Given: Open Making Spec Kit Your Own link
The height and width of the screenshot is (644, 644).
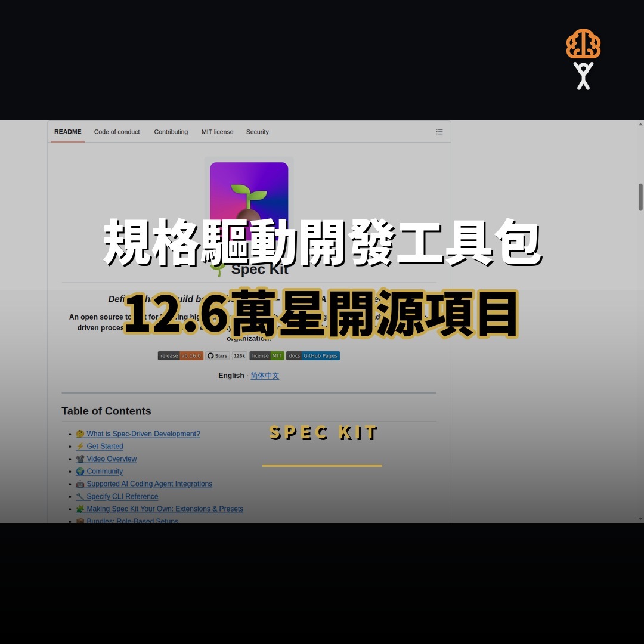Looking at the screenshot, I should click(x=160, y=509).
